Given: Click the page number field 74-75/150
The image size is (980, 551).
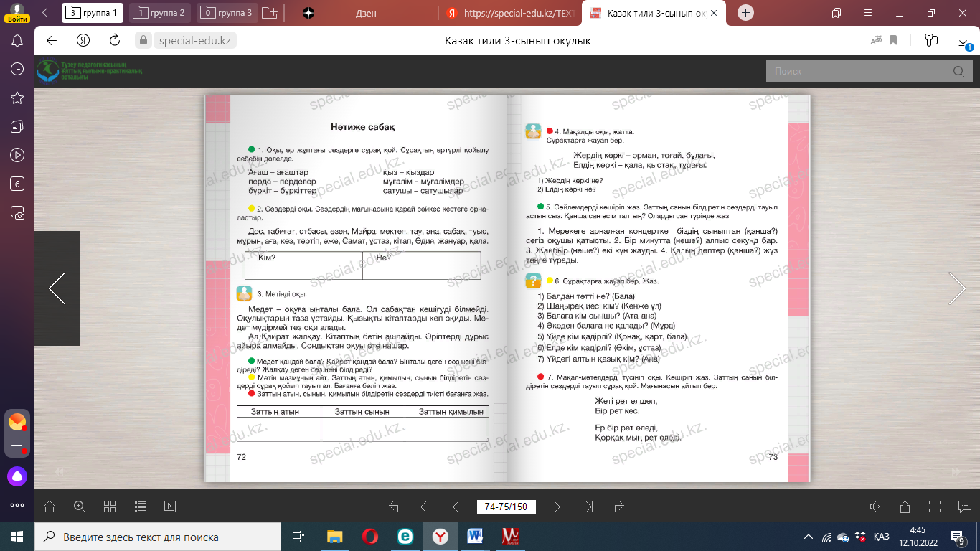Looking at the screenshot, I should (x=506, y=507).
